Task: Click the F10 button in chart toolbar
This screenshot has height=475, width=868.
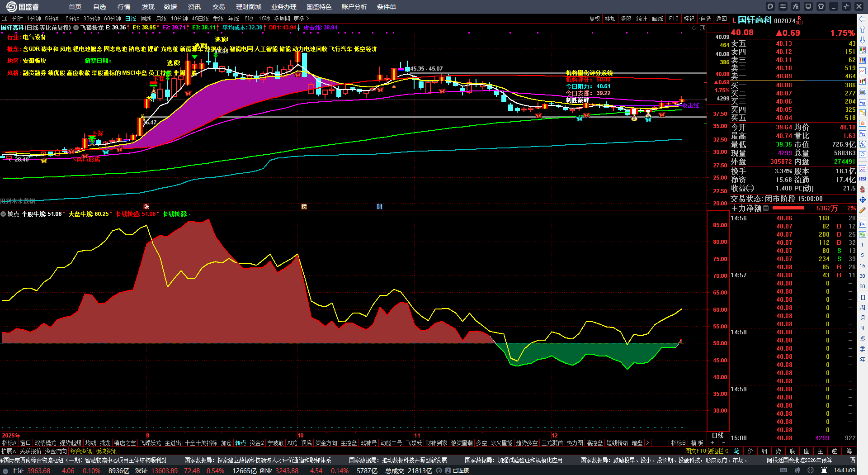Action: (x=674, y=19)
